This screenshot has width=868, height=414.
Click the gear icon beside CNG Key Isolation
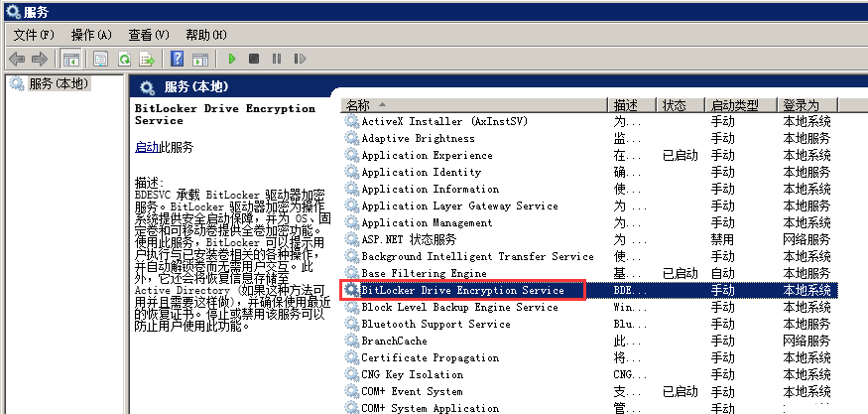pos(352,374)
